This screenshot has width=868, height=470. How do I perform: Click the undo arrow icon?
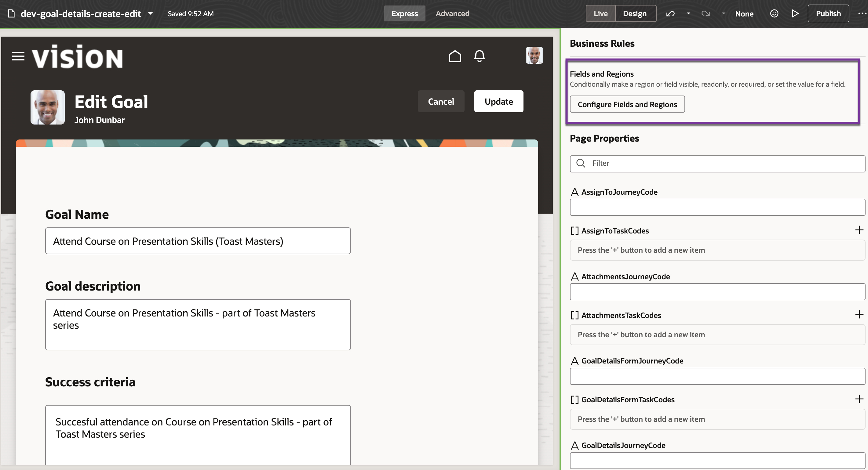click(x=670, y=14)
